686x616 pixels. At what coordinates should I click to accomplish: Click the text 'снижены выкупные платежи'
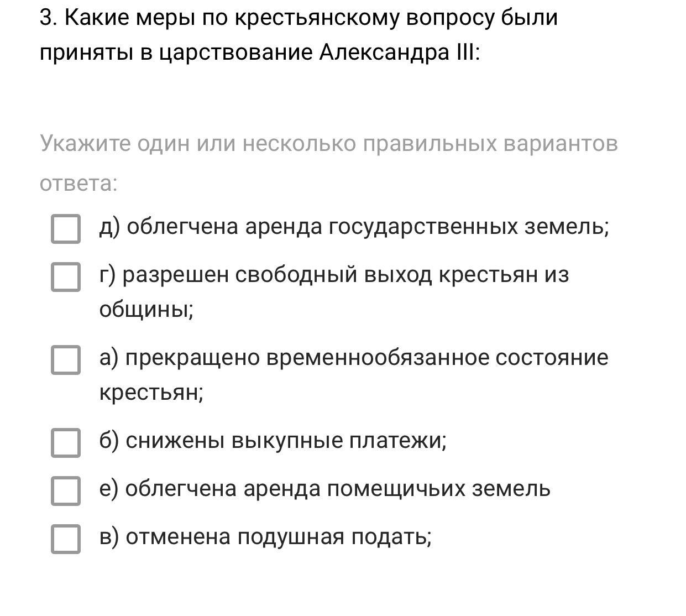coord(285,441)
